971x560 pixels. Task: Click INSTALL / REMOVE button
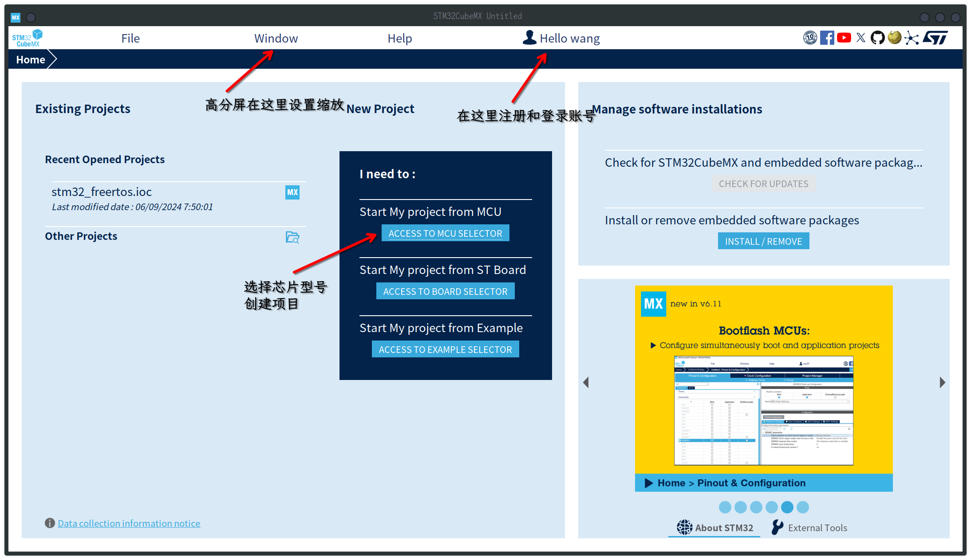(763, 241)
